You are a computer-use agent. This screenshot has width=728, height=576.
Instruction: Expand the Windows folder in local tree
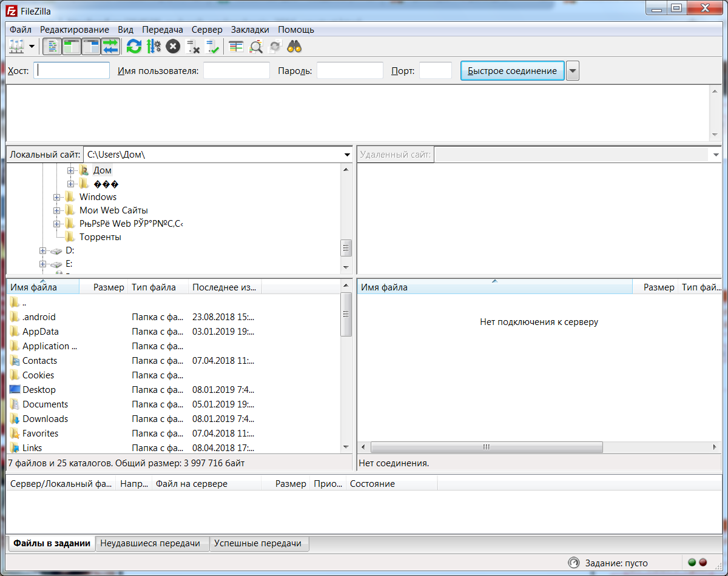click(x=56, y=196)
